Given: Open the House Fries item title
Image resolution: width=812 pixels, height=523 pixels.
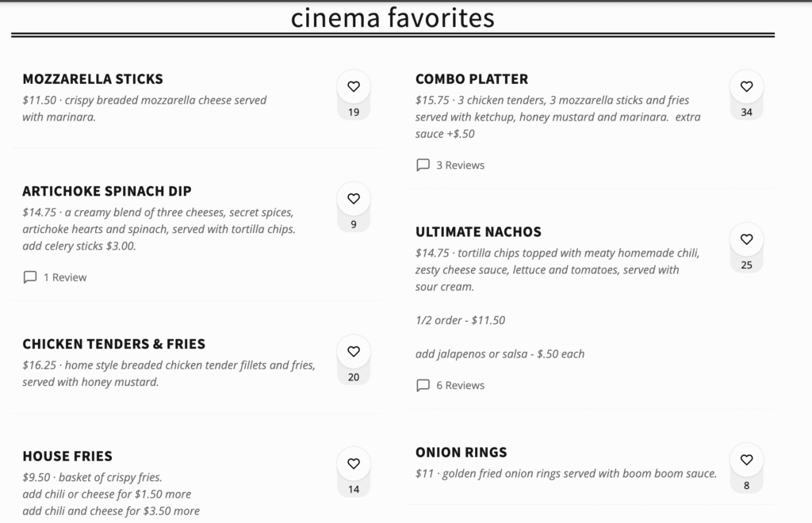Looking at the screenshot, I should [x=67, y=456].
